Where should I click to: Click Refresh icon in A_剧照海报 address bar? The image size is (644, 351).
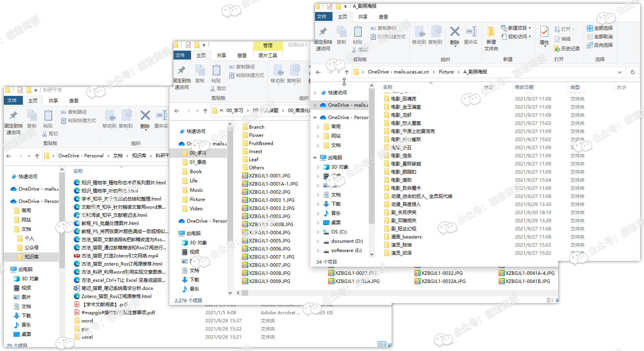click(633, 72)
